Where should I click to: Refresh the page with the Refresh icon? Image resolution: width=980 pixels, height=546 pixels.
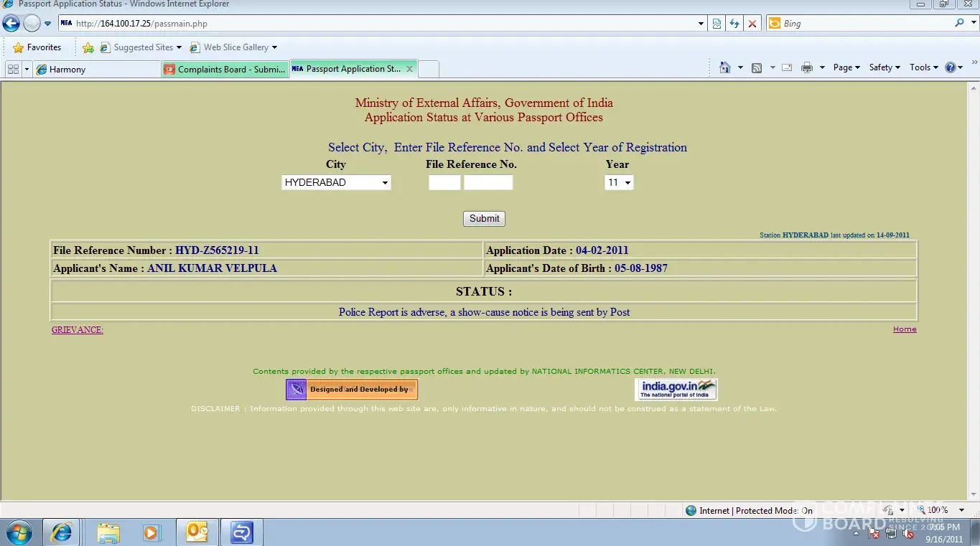[x=734, y=24]
